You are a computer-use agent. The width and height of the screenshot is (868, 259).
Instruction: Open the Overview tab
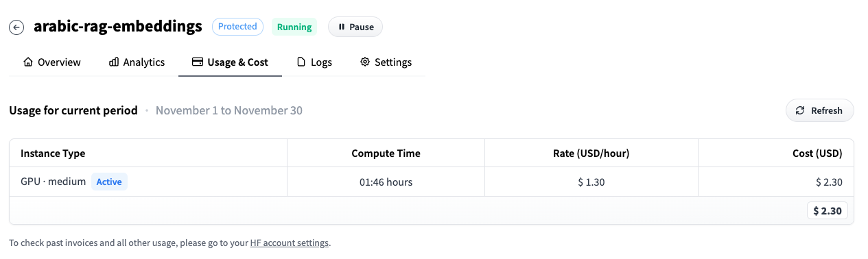pyautogui.click(x=52, y=62)
